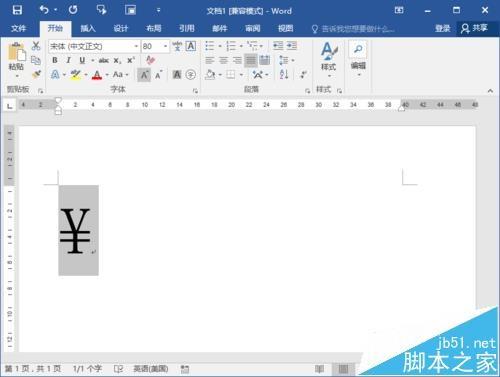Increase paragraph indent
The width and height of the screenshot is (500, 377).
tap(292, 46)
